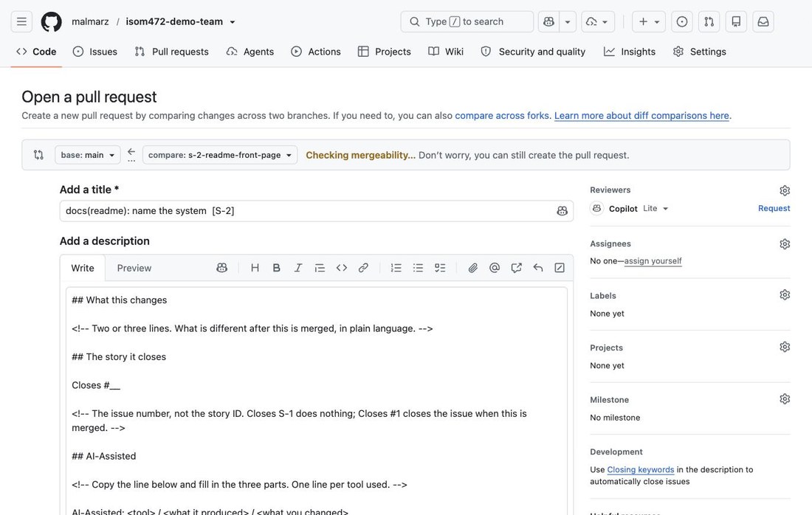Viewport: 812px width, 515px height.
Task: Insert a saved reply
Action: tap(538, 268)
